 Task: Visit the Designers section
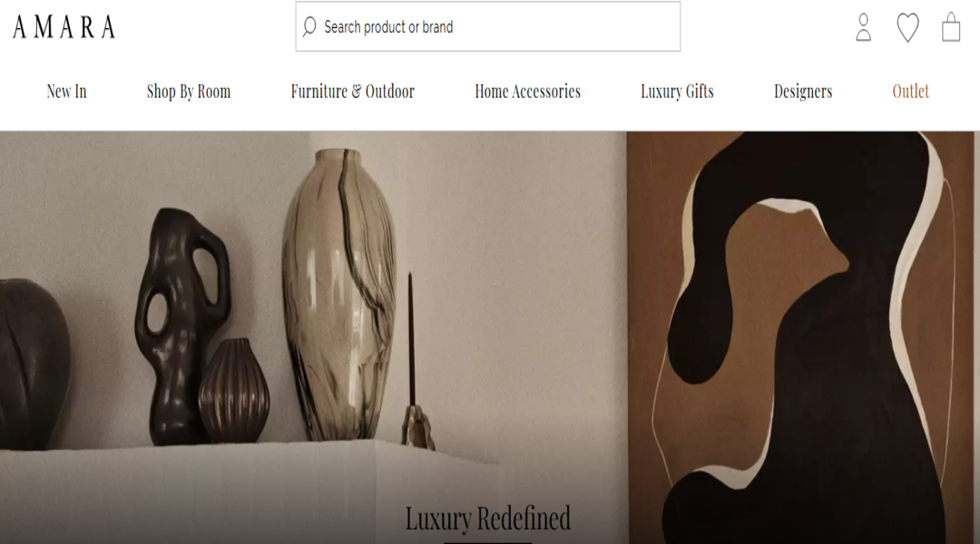(803, 92)
